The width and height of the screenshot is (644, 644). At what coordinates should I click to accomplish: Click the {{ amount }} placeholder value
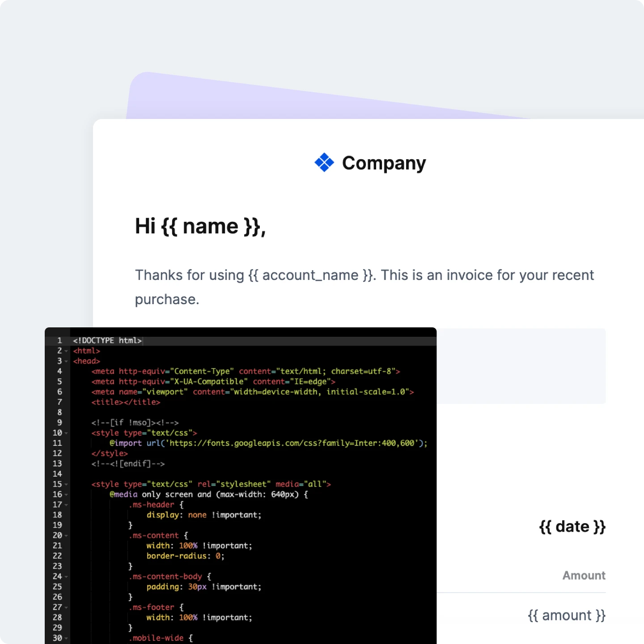point(567,615)
